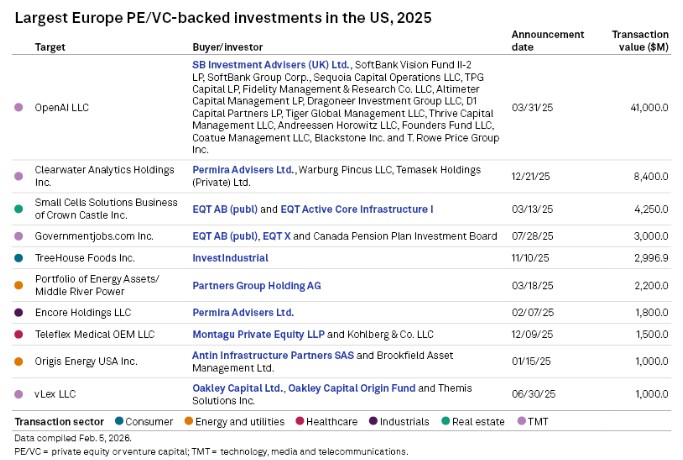The height and width of the screenshot is (460, 683).
Task: Select the purple dot next to vLex LLC
Action: (x=19, y=394)
